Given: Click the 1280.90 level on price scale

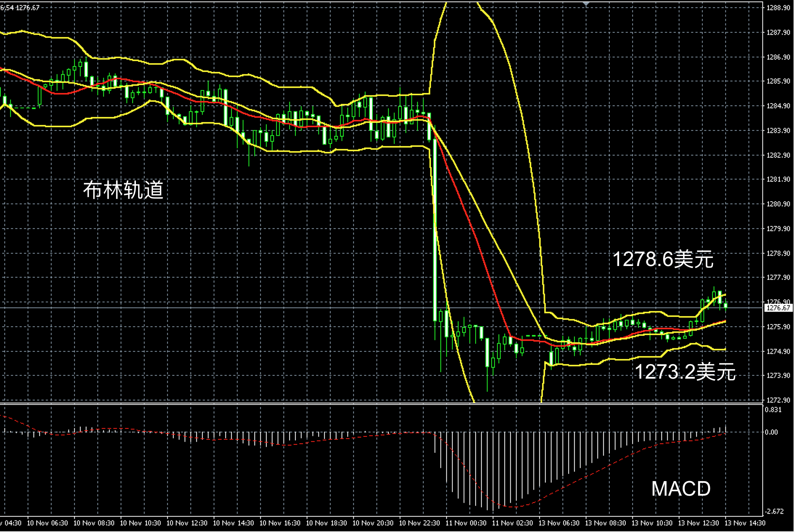Looking at the screenshot, I should click(x=778, y=204).
